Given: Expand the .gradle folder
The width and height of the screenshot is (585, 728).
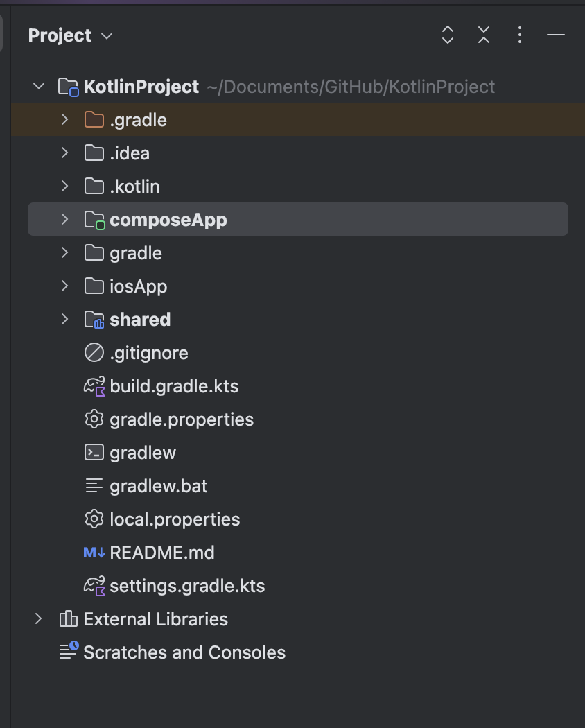Looking at the screenshot, I should 64,120.
